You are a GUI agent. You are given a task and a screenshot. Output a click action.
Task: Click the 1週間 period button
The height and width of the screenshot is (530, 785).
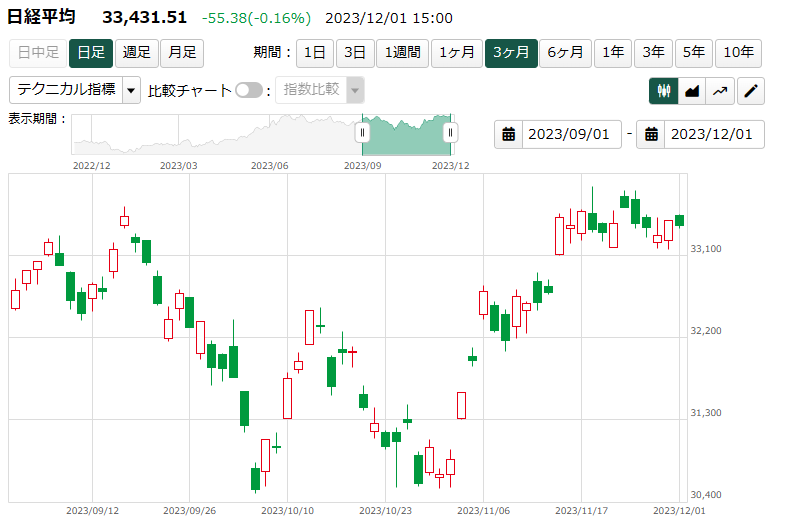pos(402,52)
